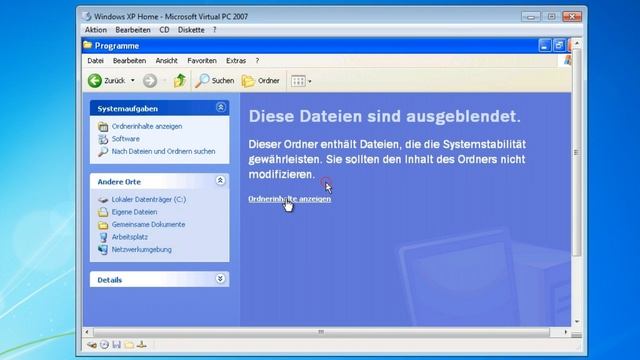Click the Programme folder title icon
The image size is (640, 360).
[88, 45]
